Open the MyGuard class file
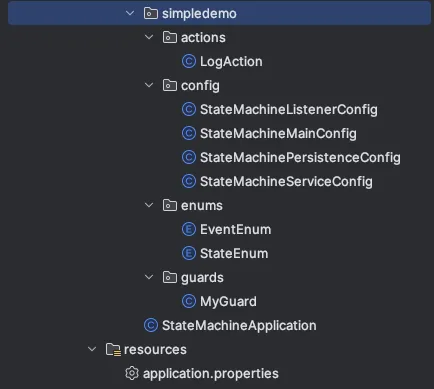Viewport: 434px width, 389px height. pos(228,302)
